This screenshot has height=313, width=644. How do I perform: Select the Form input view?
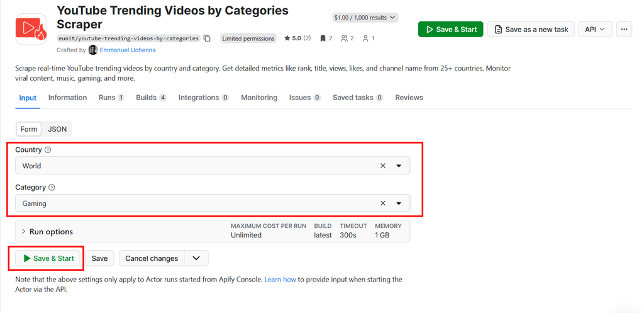29,128
